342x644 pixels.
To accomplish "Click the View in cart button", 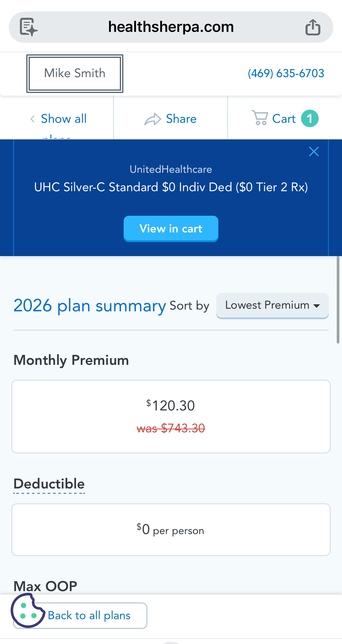I will (x=171, y=229).
